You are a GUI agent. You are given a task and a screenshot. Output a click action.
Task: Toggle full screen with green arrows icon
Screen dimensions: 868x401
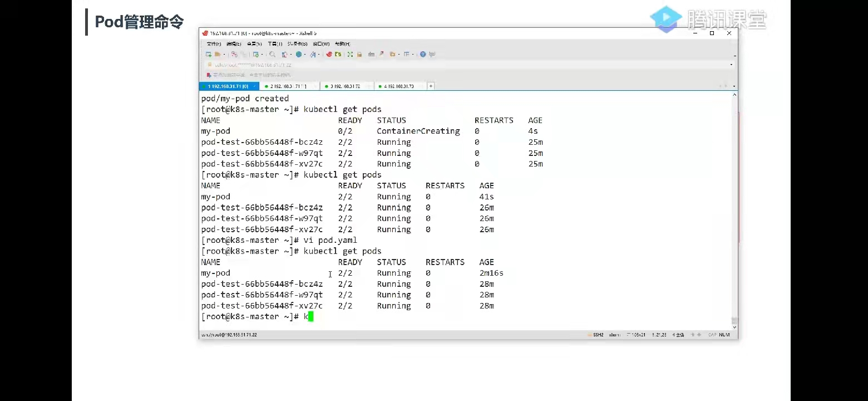tap(350, 55)
